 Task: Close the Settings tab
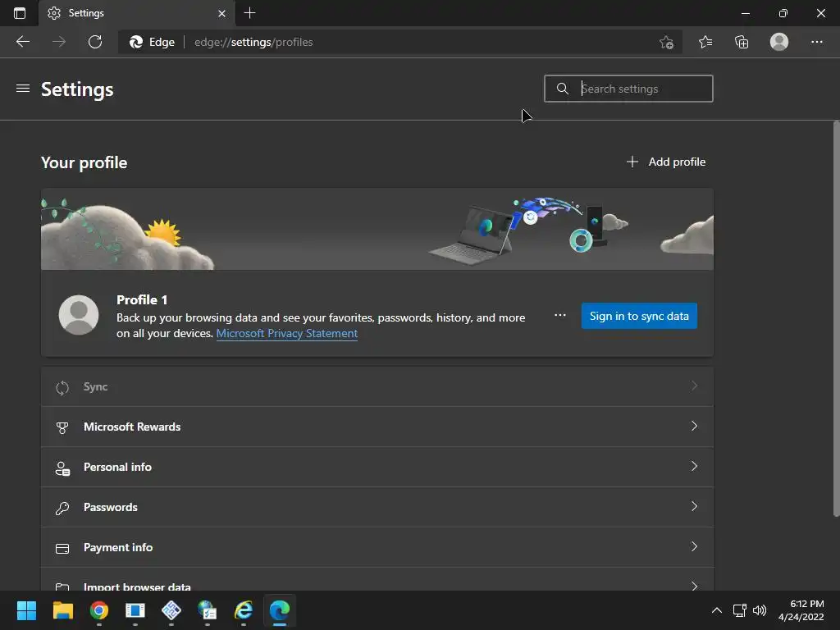pos(221,13)
